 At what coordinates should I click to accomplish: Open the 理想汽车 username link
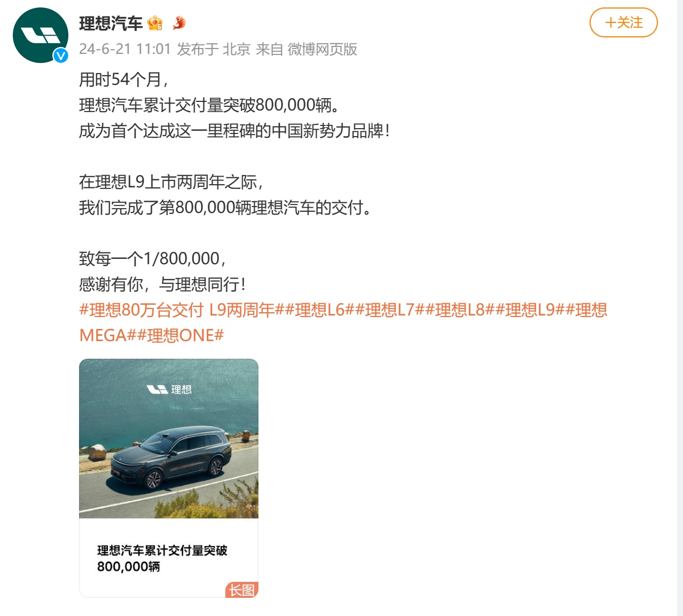coord(111,23)
